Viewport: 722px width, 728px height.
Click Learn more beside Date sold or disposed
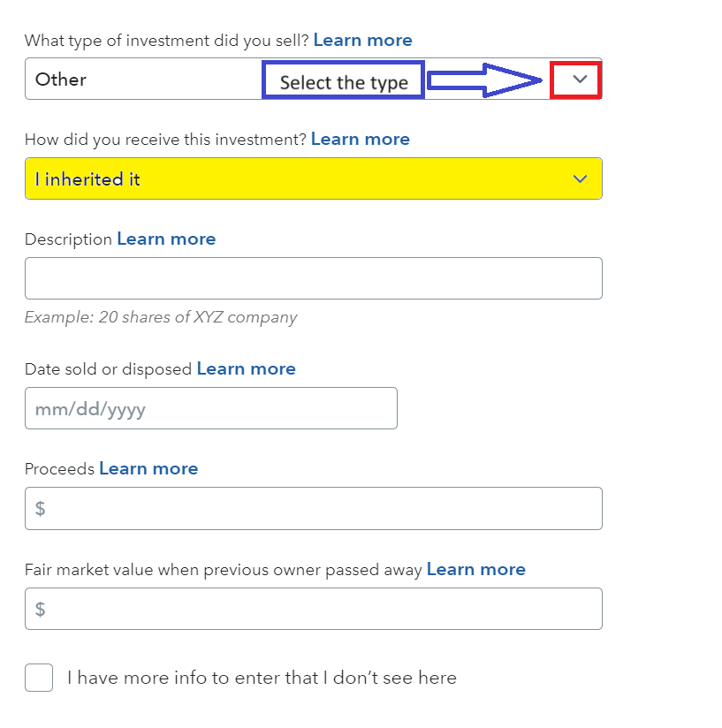click(x=246, y=368)
